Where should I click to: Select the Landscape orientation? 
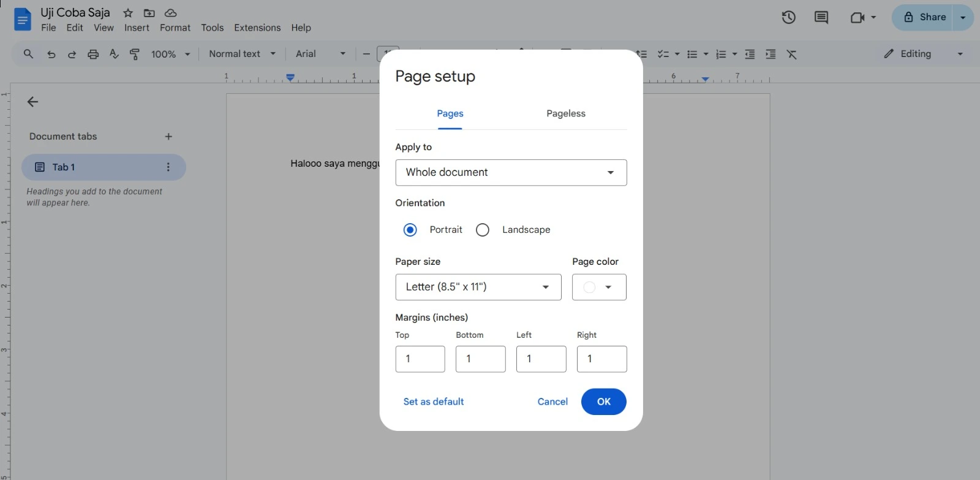coord(483,230)
